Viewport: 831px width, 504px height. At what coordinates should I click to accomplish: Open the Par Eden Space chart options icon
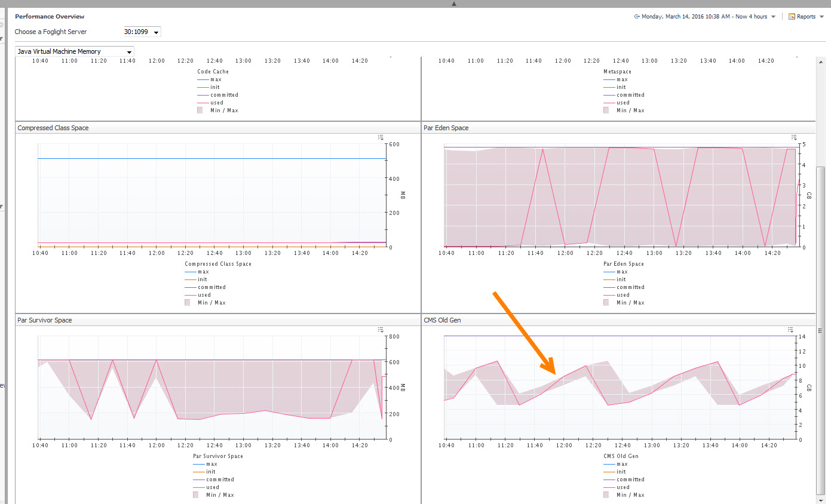click(x=794, y=137)
